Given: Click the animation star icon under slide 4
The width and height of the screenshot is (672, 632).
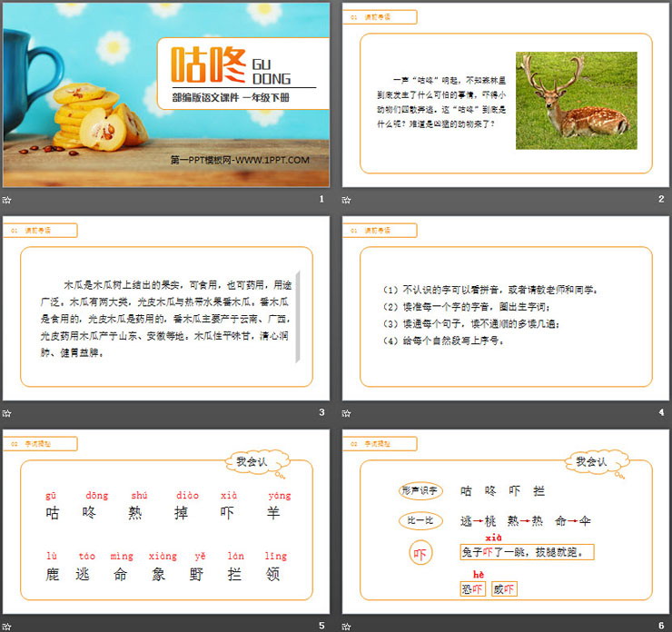Looking at the screenshot, I should point(346,413).
